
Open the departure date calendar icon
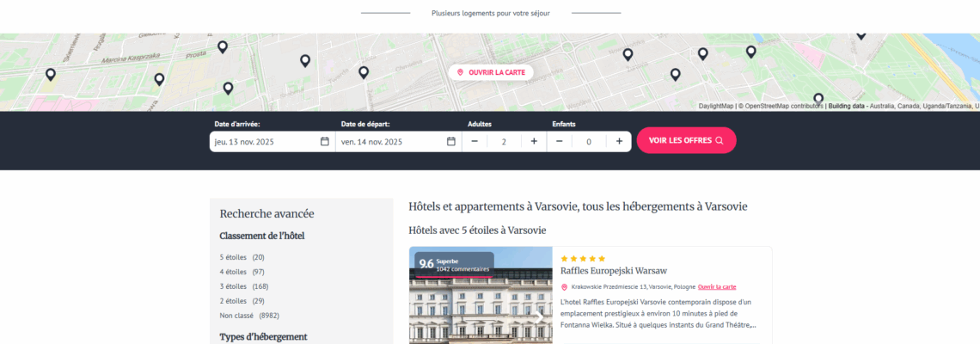click(x=450, y=141)
